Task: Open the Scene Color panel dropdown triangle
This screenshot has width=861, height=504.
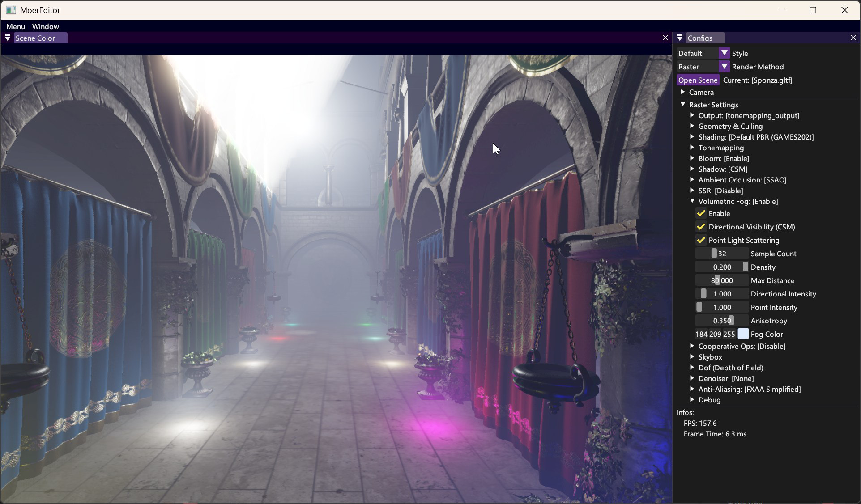Action: click(8, 38)
